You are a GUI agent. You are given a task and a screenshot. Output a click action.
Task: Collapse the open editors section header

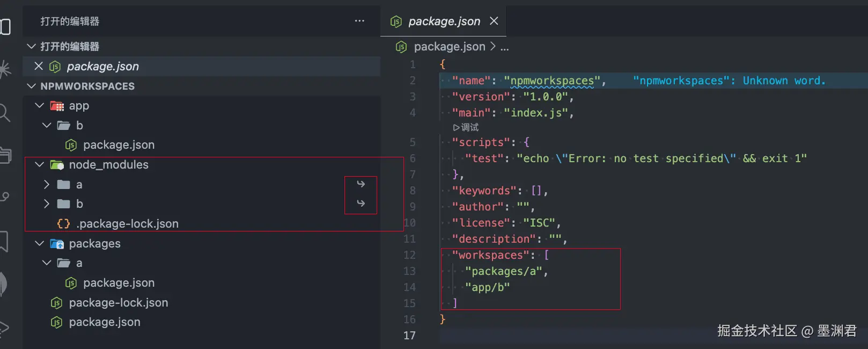point(32,47)
